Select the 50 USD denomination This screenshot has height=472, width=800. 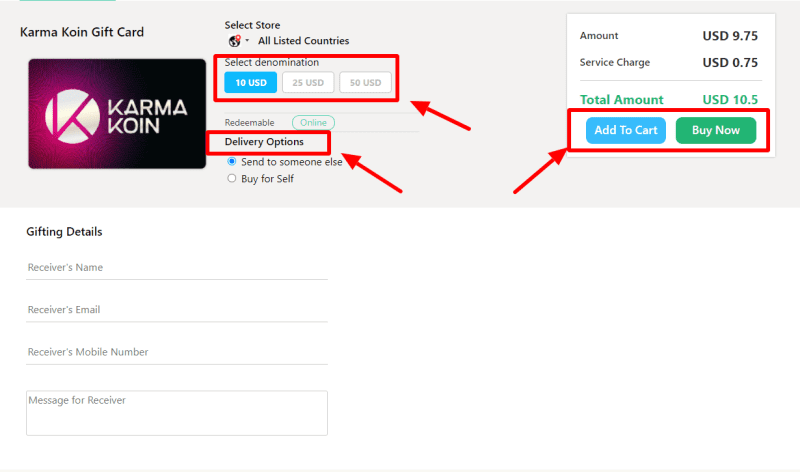click(365, 83)
